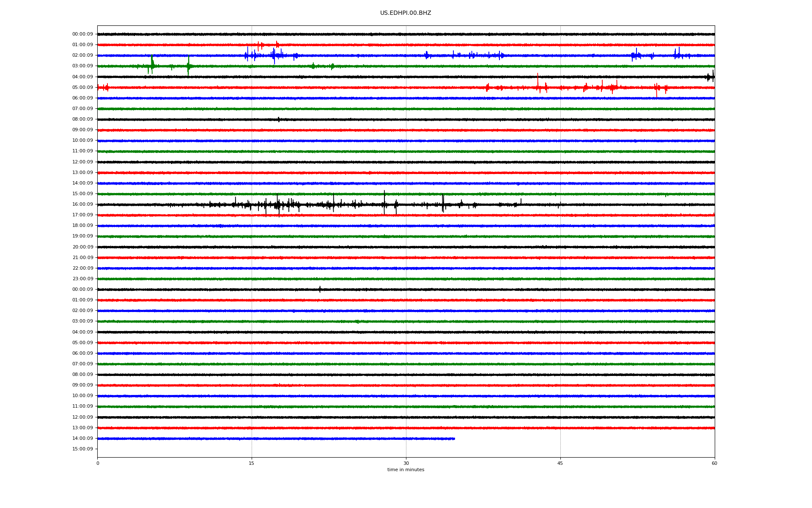
Task: Click the 0 tick on x-axis
Action: coord(98,464)
